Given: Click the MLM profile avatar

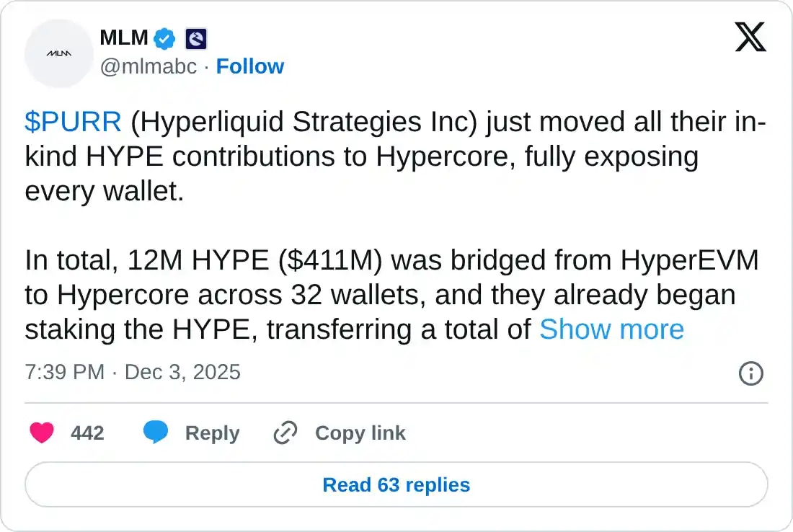Looking at the screenshot, I should point(59,53).
